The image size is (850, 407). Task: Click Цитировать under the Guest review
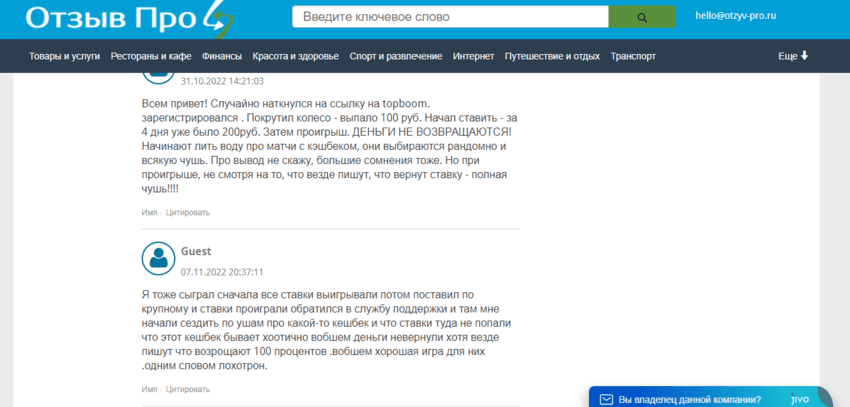(188, 389)
